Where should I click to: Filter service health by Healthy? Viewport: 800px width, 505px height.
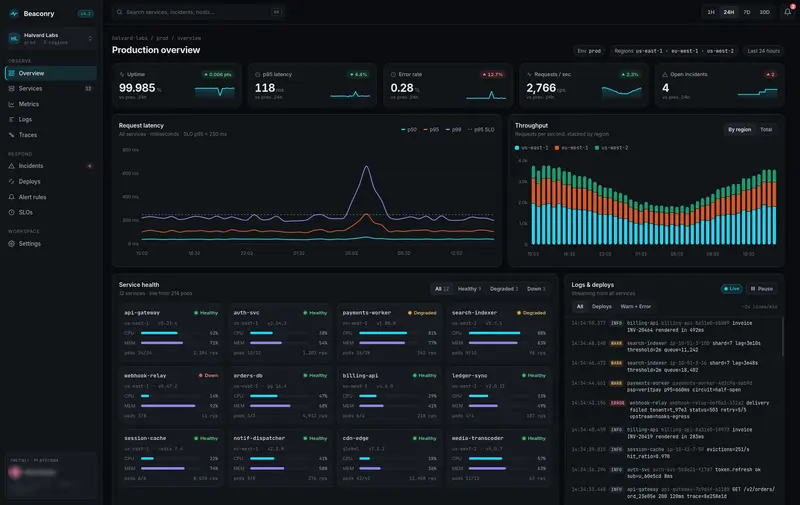[x=469, y=289]
